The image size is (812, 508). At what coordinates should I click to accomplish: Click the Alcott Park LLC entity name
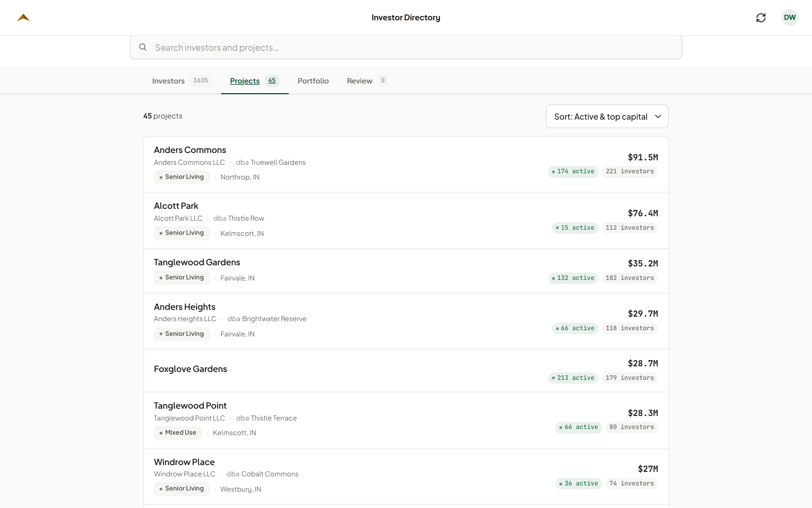pyautogui.click(x=178, y=218)
